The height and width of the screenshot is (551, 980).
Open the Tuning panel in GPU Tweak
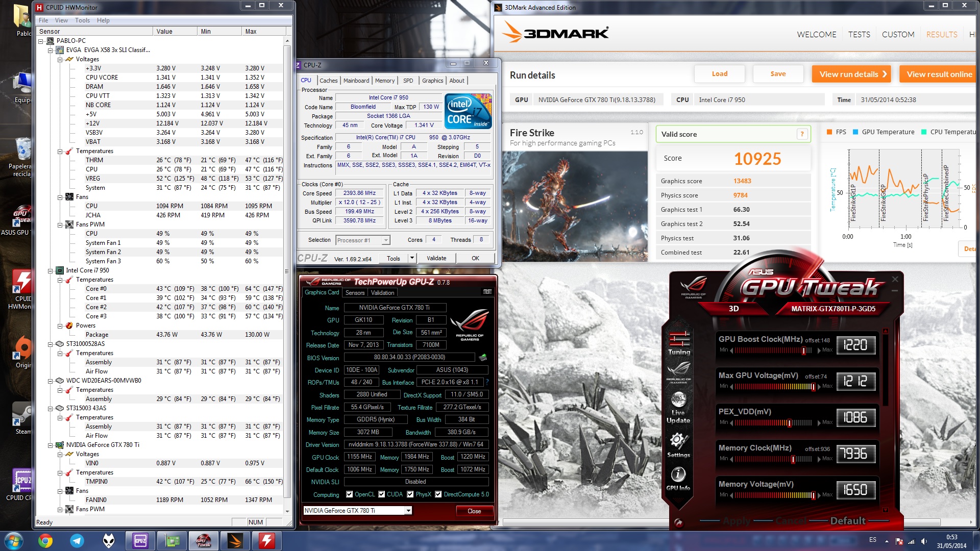coord(678,341)
